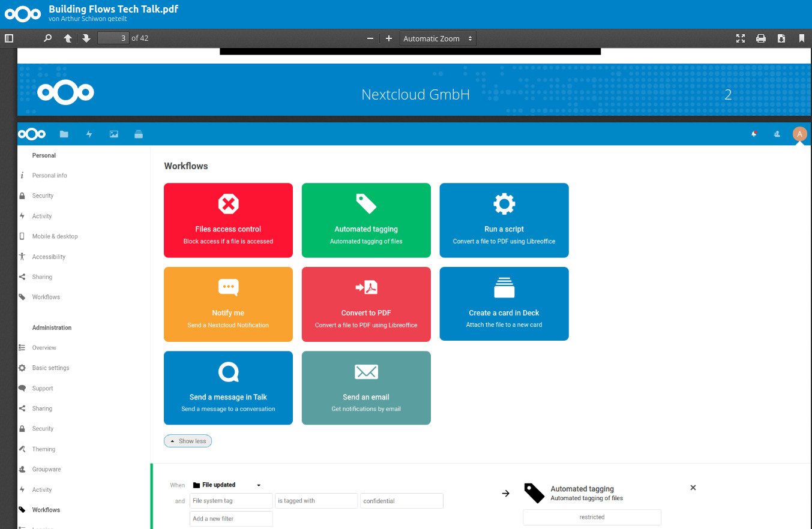
Task: Open Personal info settings
Action: click(x=50, y=176)
